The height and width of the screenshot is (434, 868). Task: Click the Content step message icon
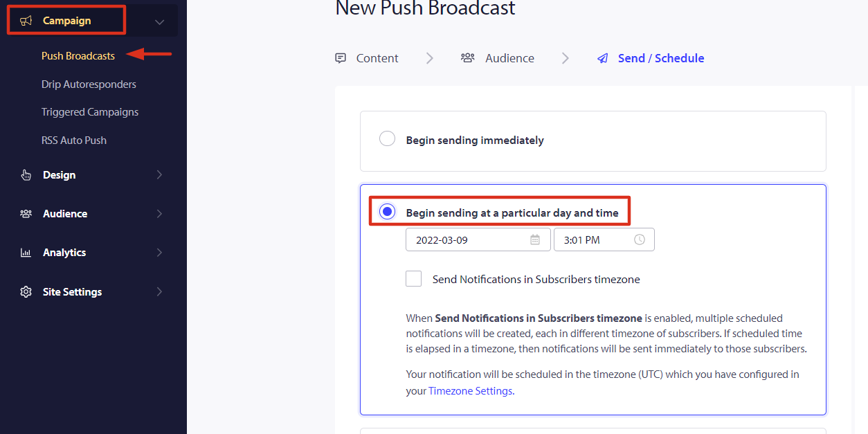pyautogui.click(x=341, y=58)
